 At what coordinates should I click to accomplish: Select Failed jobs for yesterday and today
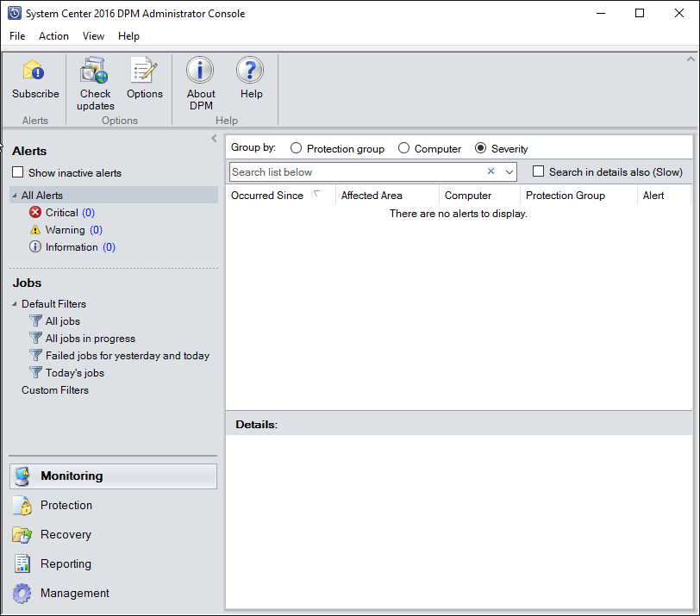tap(128, 356)
